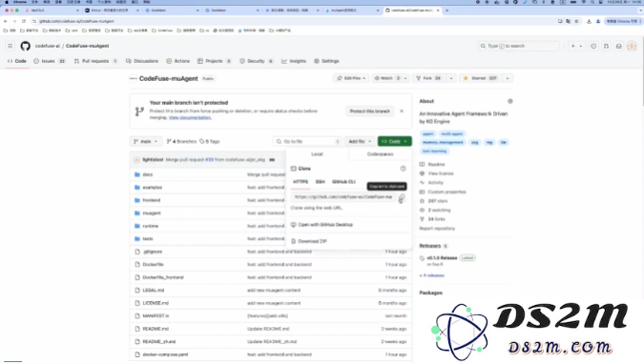Screen dimensions: 644x364
Task: Open pull requests icon in header
Action: (x=606, y=46)
